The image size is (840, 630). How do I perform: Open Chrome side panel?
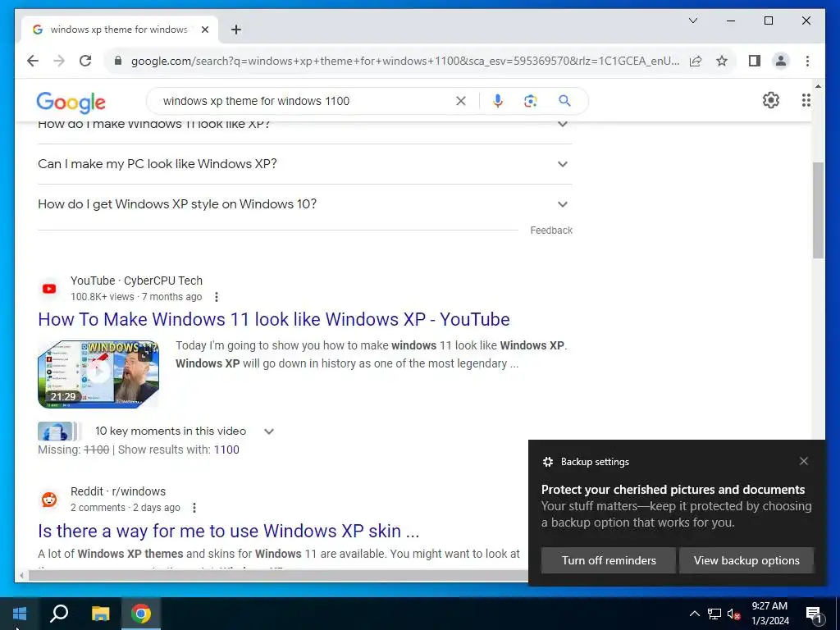pos(755,61)
